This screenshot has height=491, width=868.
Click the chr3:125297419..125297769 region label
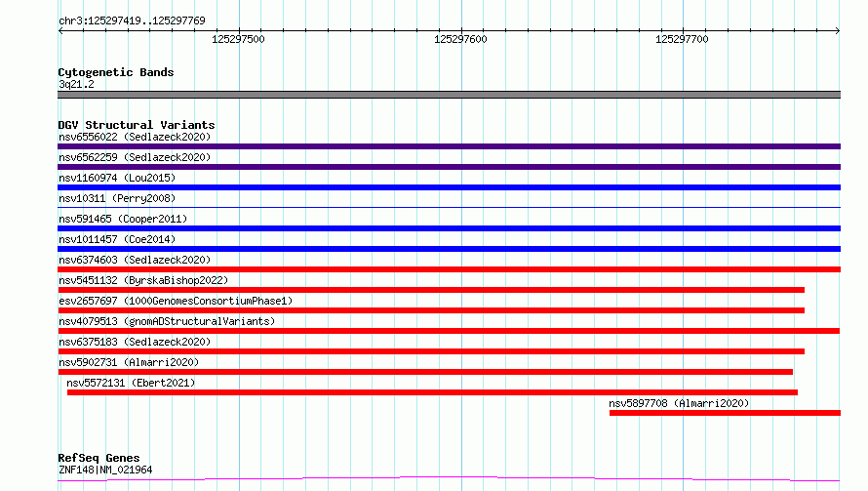click(x=132, y=20)
